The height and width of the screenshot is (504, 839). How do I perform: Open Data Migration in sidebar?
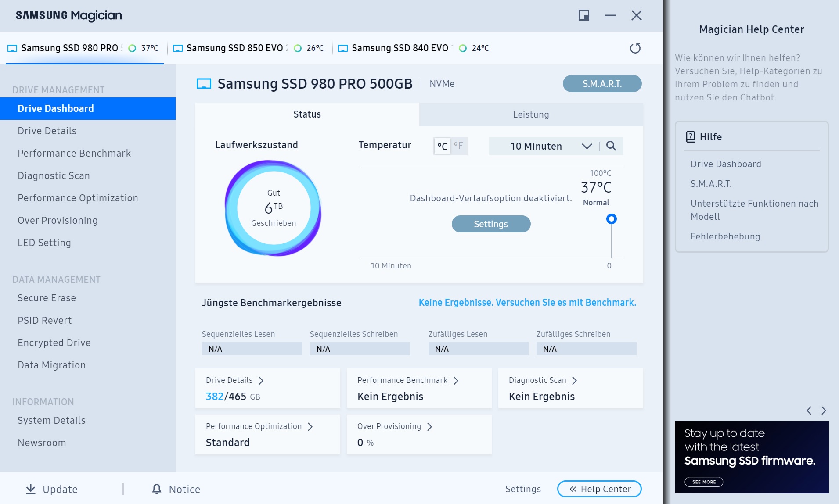88,365
